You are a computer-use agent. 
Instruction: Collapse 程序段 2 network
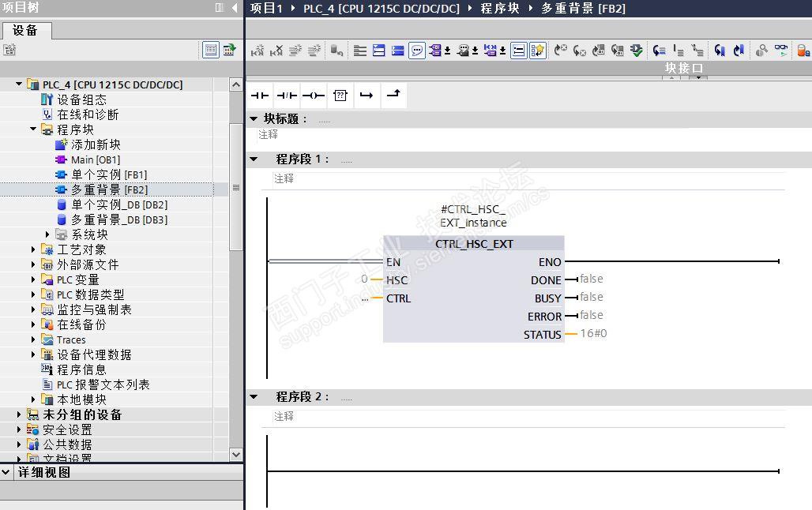tap(254, 396)
